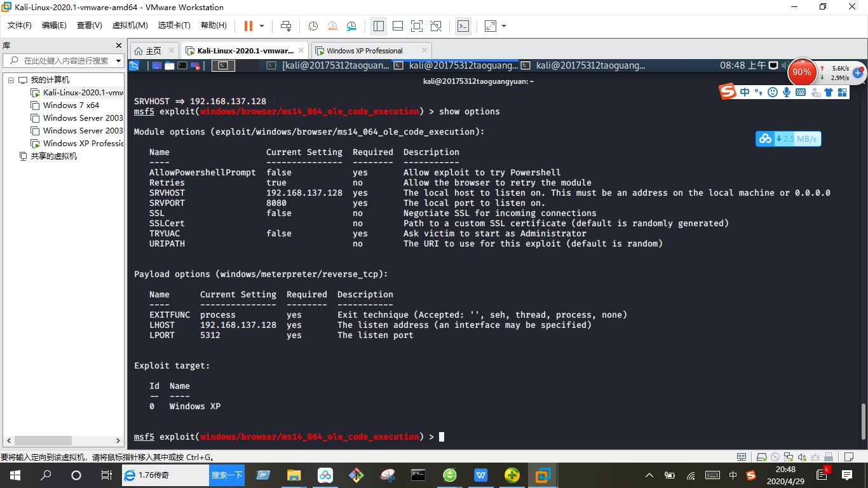The height and width of the screenshot is (488, 868).
Task: Click the Kali network status icon
Action: coord(773,65)
